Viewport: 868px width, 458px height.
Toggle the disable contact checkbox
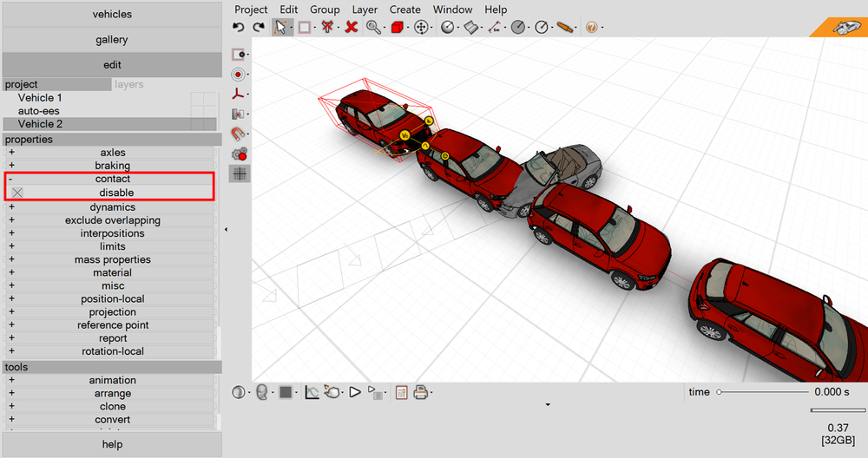click(17, 193)
